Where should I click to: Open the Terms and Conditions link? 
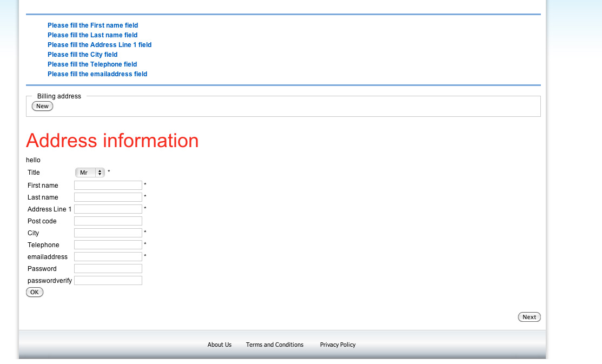275,345
